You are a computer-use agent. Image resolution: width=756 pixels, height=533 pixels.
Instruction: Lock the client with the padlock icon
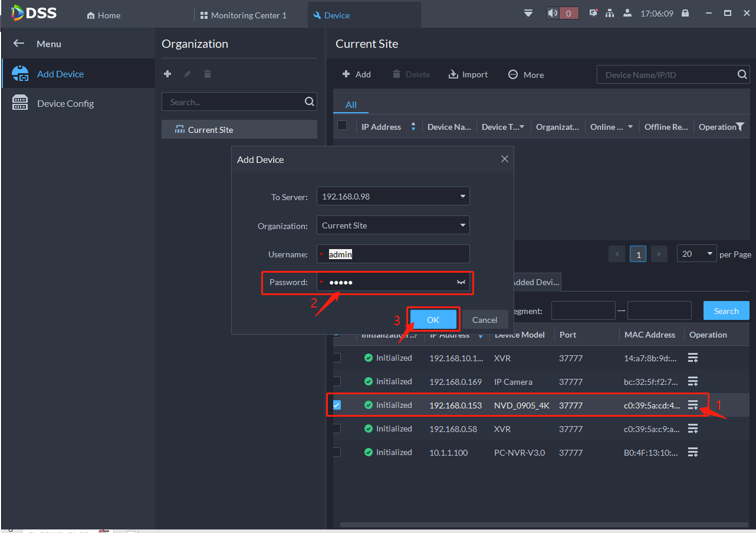(x=685, y=13)
